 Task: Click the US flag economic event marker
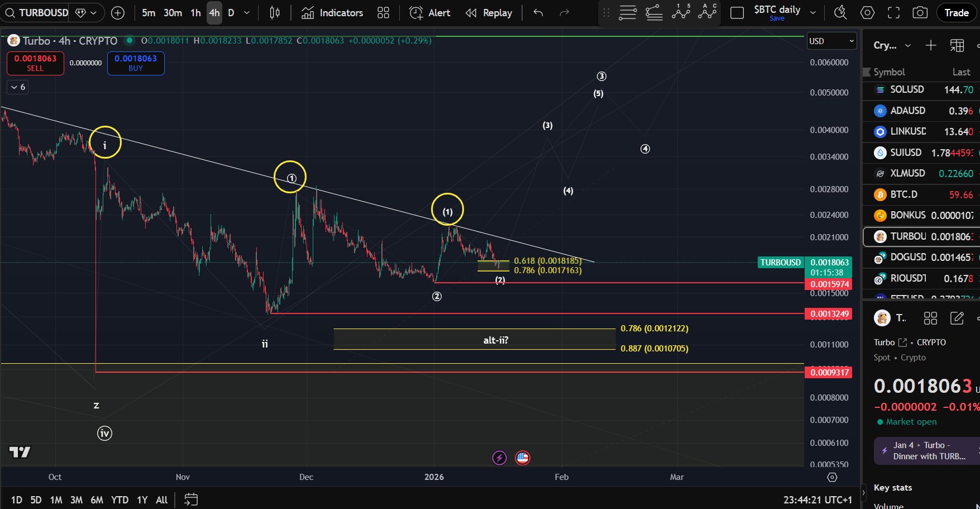tap(523, 458)
